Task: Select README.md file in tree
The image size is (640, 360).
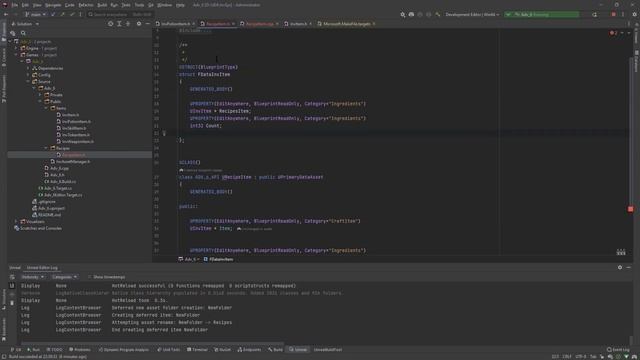Action: click(47, 215)
